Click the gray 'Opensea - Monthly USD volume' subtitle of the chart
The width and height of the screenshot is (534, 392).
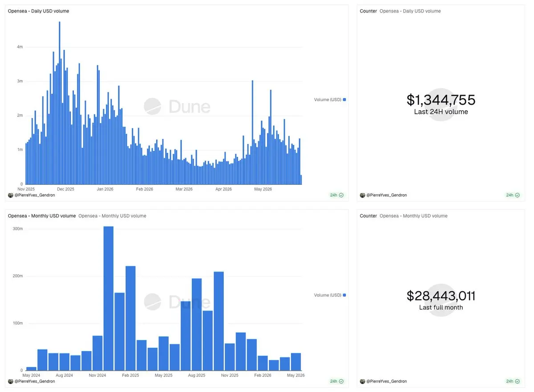[x=112, y=216]
